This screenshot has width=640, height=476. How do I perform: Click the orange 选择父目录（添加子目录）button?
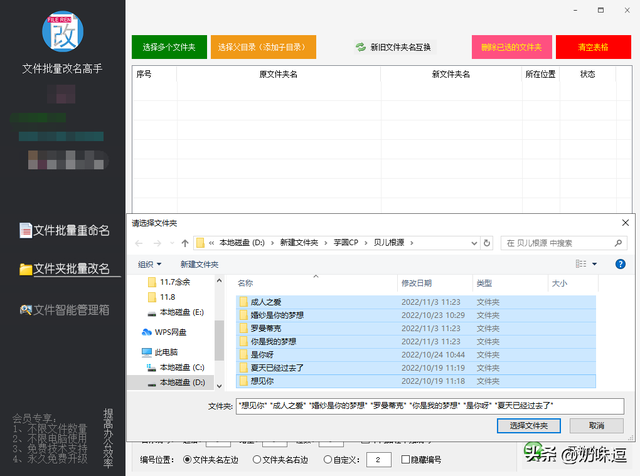(263, 47)
